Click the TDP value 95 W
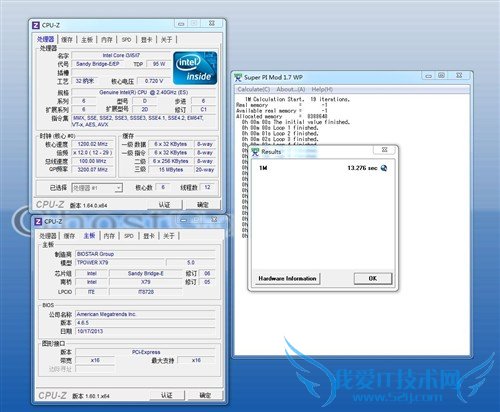The image size is (500, 412). click(x=159, y=64)
